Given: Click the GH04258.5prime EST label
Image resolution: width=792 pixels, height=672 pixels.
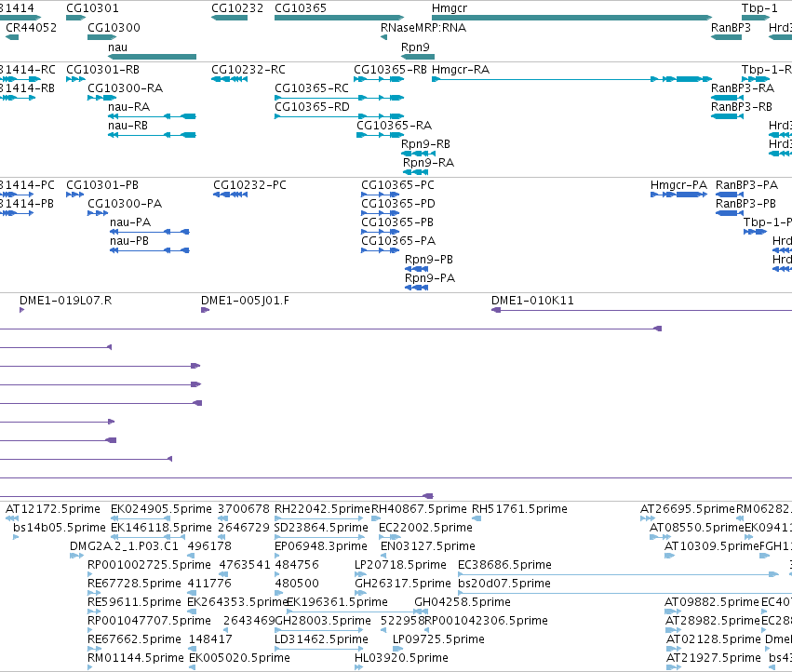Looking at the screenshot, I should (463, 602).
